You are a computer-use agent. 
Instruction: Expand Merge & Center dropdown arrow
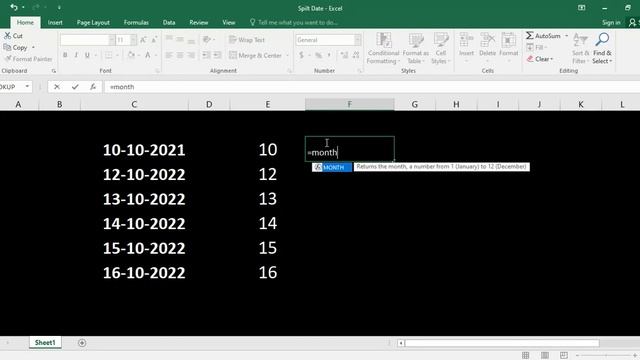[287, 55]
